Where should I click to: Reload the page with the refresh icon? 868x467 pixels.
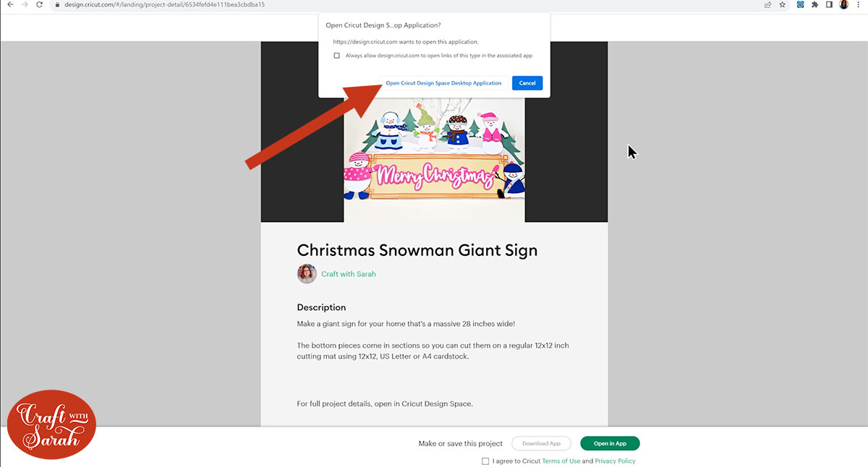(40, 4)
